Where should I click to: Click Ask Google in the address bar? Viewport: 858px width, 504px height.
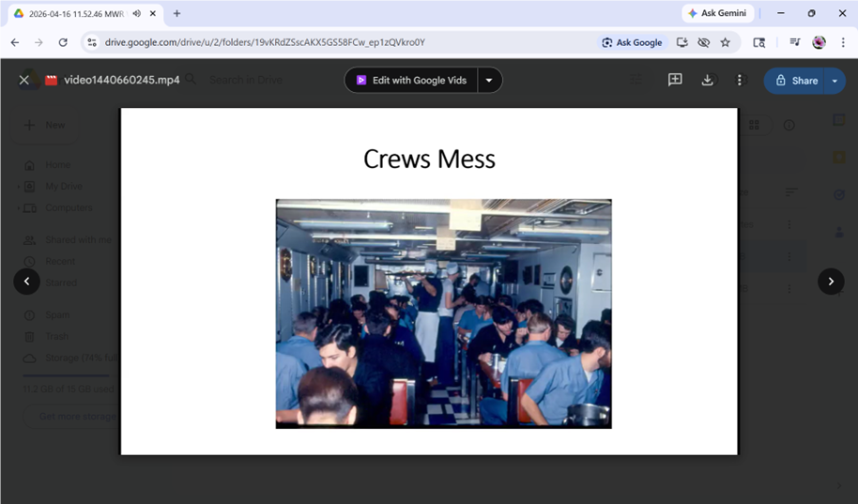tap(632, 42)
